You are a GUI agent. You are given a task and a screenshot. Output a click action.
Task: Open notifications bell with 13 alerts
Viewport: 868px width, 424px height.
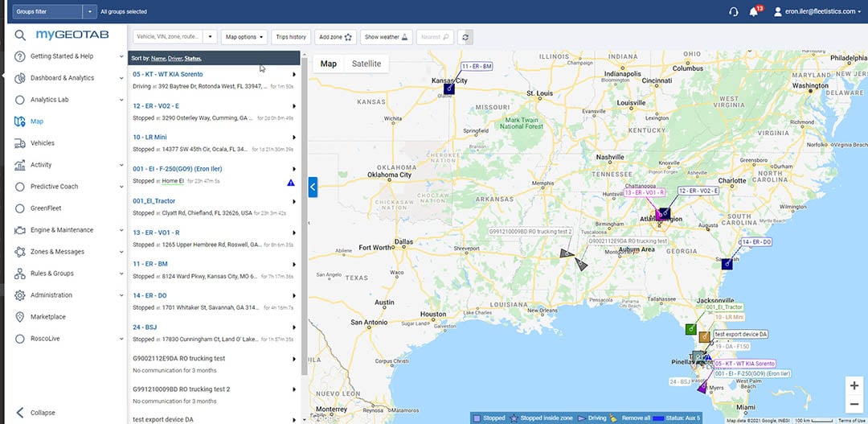coord(754,12)
